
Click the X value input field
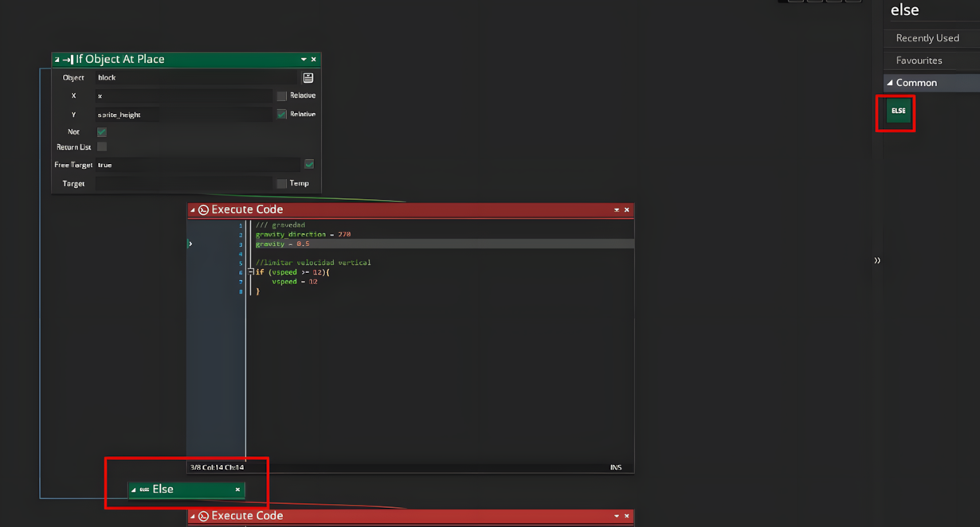(184, 96)
